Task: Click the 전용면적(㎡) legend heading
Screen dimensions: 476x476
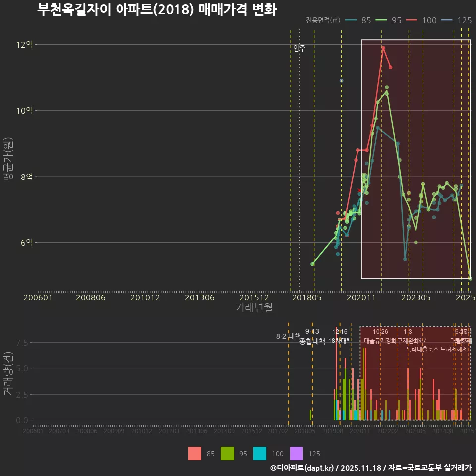Action: (x=322, y=21)
